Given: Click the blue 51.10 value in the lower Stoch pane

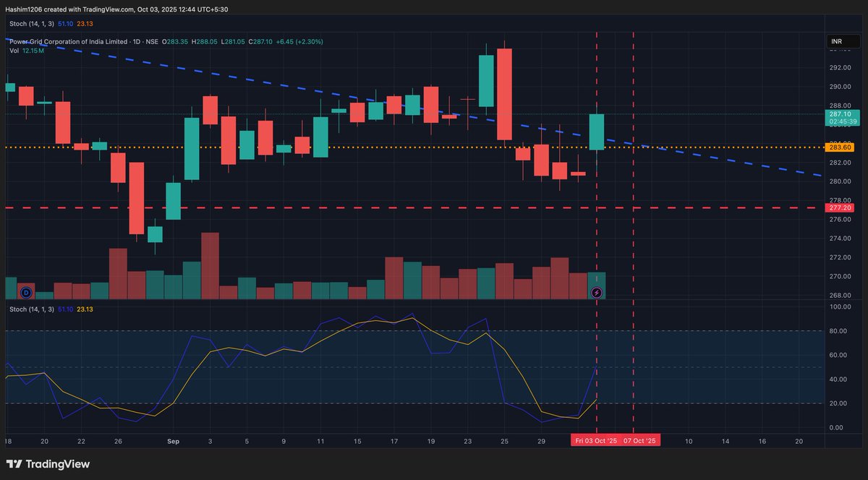Looking at the screenshot, I should (65, 309).
